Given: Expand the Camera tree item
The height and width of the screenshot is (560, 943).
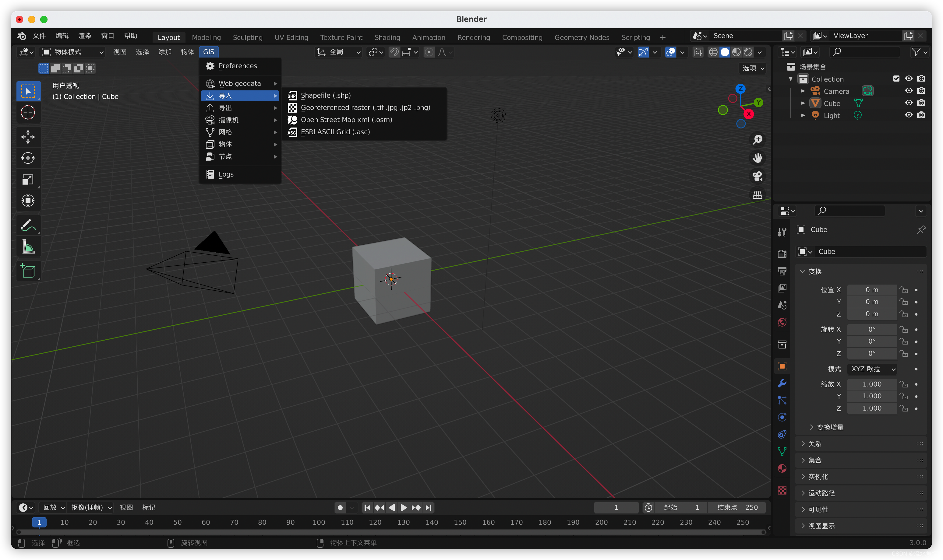Looking at the screenshot, I should pyautogui.click(x=803, y=91).
